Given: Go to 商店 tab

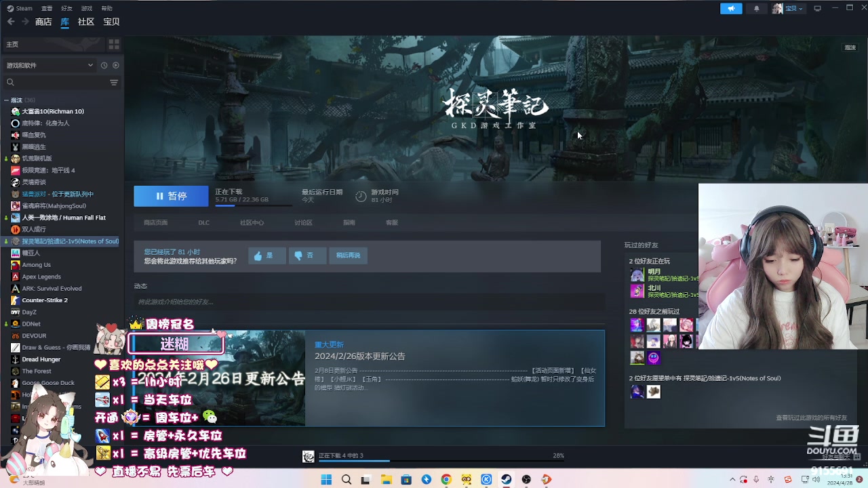Looking at the screenshot, I should 43,22.
